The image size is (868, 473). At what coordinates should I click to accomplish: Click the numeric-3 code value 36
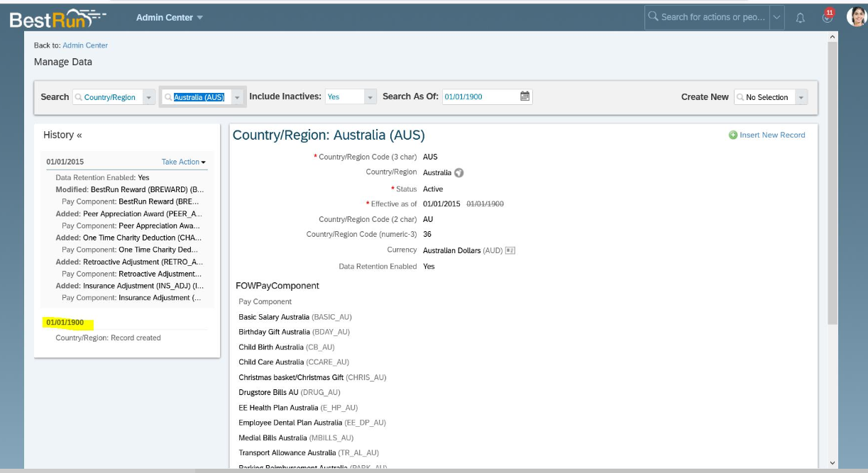pos(427,234)
